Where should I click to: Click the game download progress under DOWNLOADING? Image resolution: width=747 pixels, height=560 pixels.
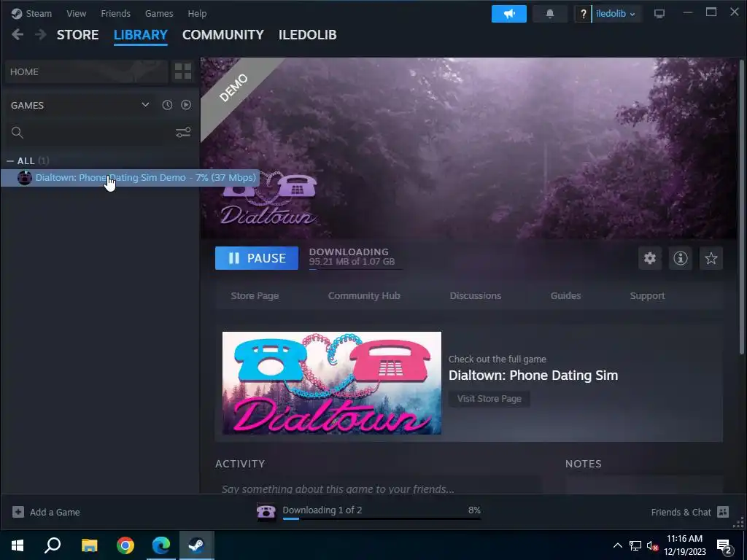pos(355,269)
